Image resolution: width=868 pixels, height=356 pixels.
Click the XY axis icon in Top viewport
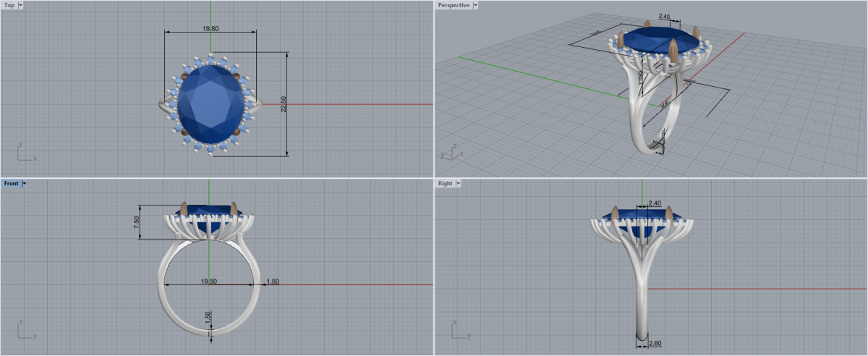(25, 153)
